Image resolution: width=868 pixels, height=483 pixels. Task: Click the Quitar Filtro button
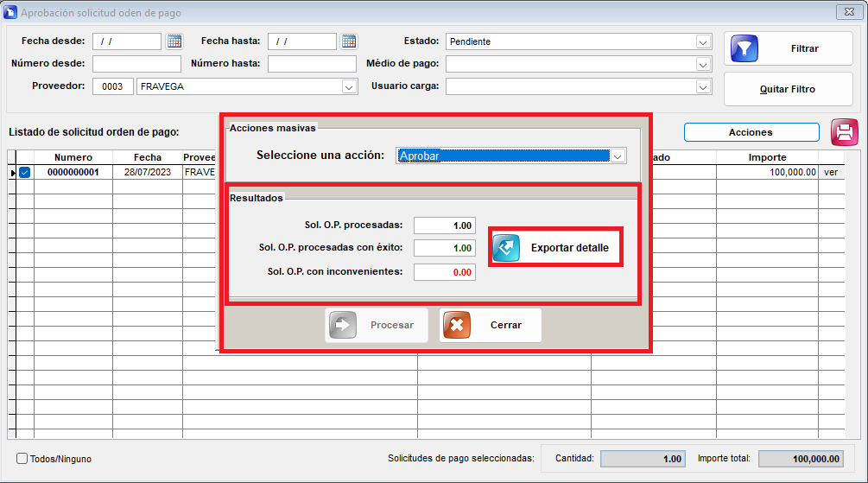click(789, 89)
